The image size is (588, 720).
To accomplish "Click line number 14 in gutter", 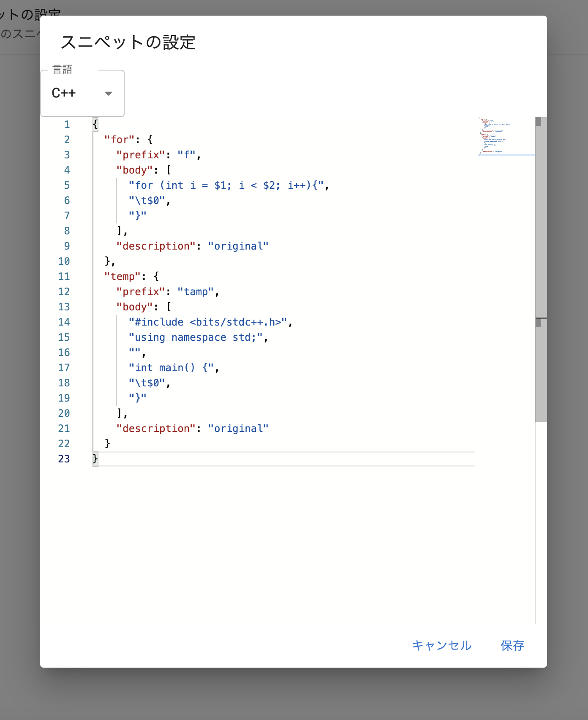I will [x=64, y=322].
